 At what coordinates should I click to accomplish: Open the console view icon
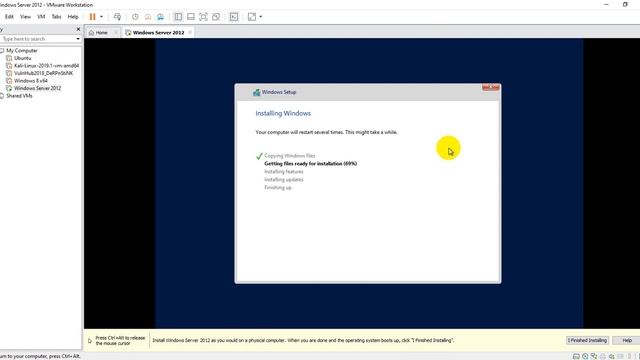(234, 17)
